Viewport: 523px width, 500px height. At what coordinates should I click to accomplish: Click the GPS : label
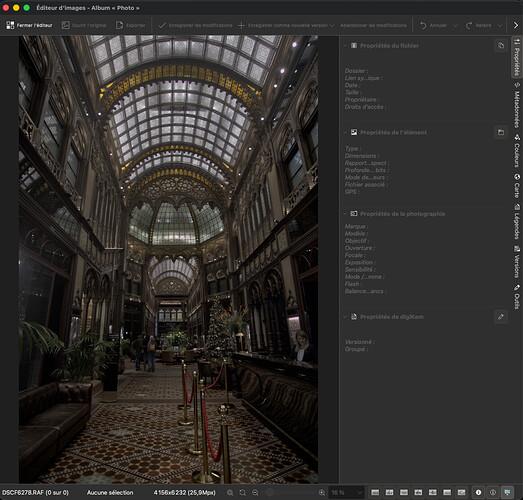pyautogui.click(x=352, y=192)
